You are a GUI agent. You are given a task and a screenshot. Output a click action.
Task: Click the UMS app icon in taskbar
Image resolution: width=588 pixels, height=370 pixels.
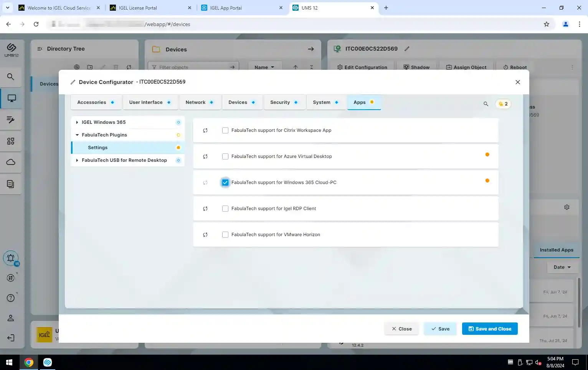[x=48, y=362]
